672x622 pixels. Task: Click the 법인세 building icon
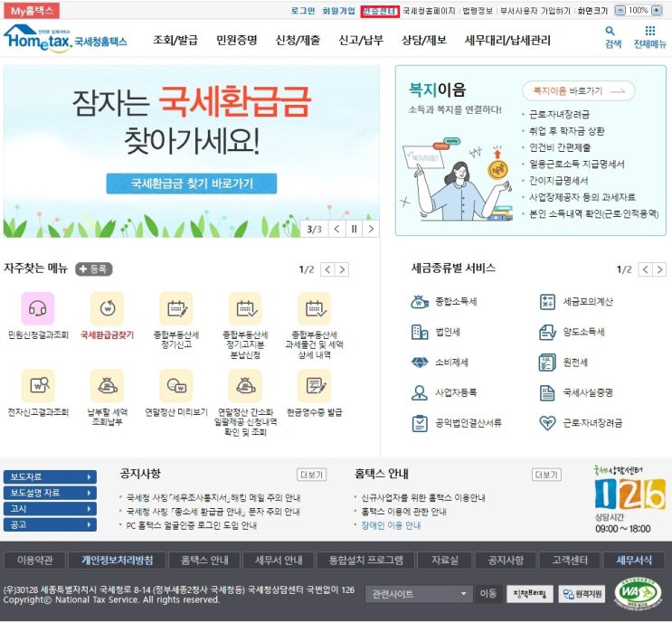click(x=420, y=332)
